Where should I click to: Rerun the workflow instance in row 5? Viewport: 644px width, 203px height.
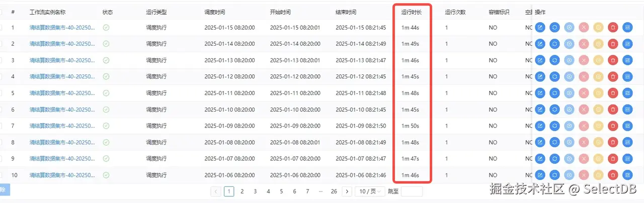coord(554,93)
